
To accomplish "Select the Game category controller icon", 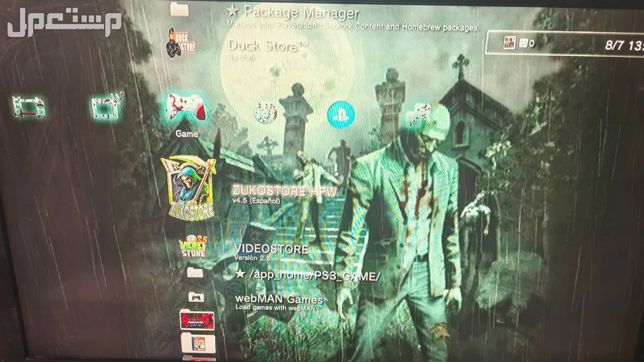I will tap(185, 107).
